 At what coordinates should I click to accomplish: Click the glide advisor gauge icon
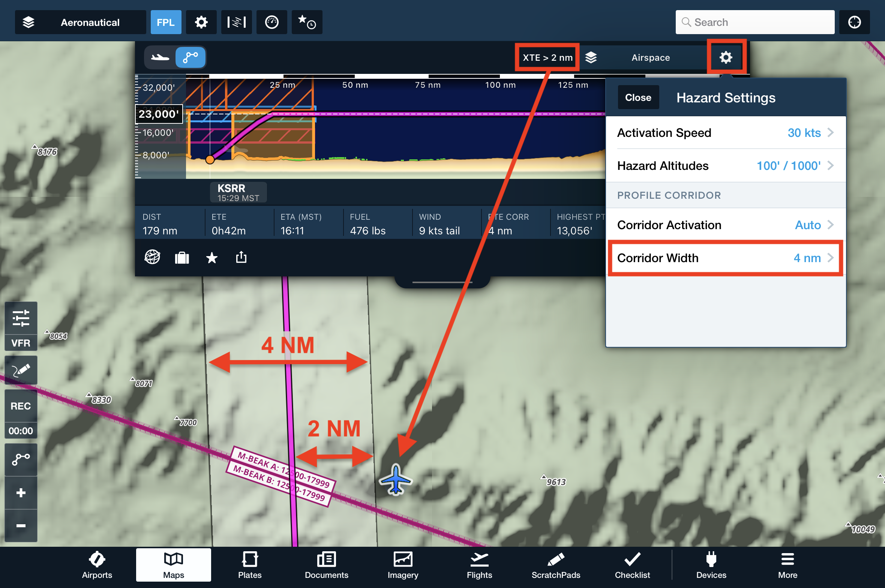(271, 22)
